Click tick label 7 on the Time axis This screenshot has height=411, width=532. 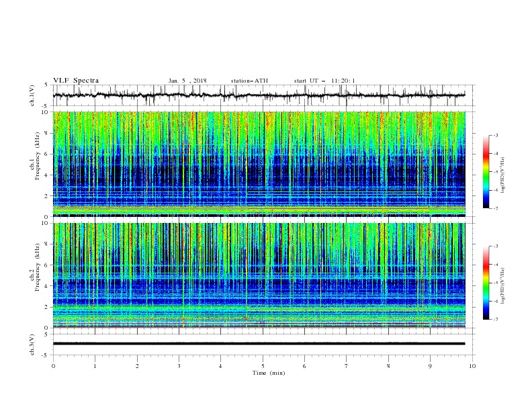(x=347, y=366)
